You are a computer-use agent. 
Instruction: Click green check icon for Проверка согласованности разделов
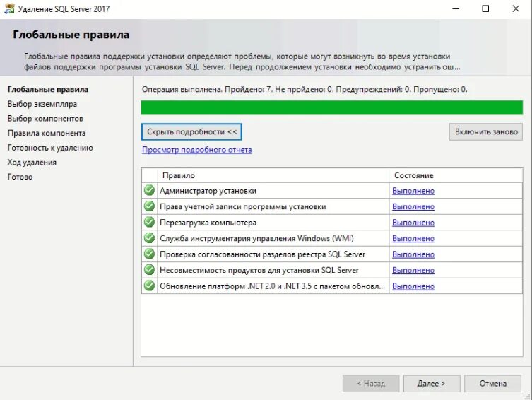[149, 254]
